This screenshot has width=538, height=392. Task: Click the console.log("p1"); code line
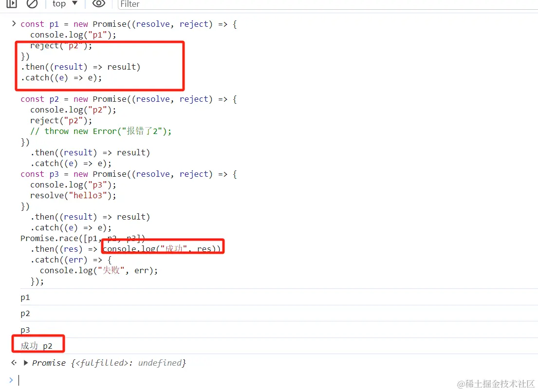(73, 35)
